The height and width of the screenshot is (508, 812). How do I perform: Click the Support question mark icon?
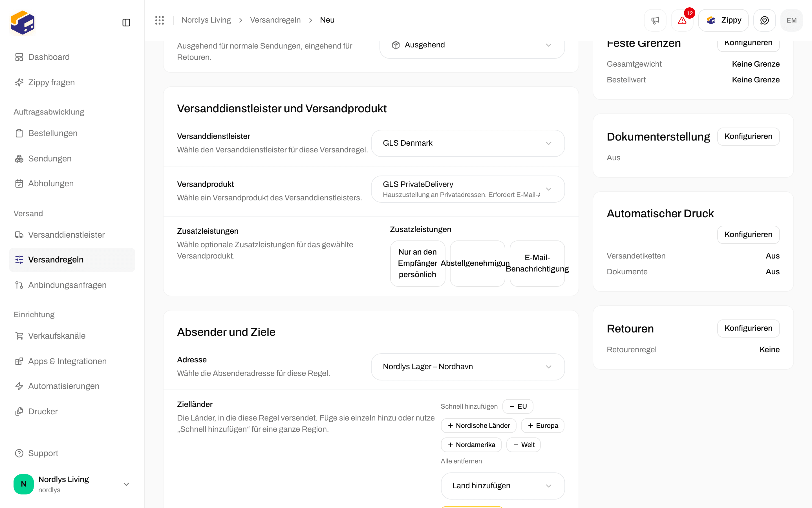(x=19, y=453)
